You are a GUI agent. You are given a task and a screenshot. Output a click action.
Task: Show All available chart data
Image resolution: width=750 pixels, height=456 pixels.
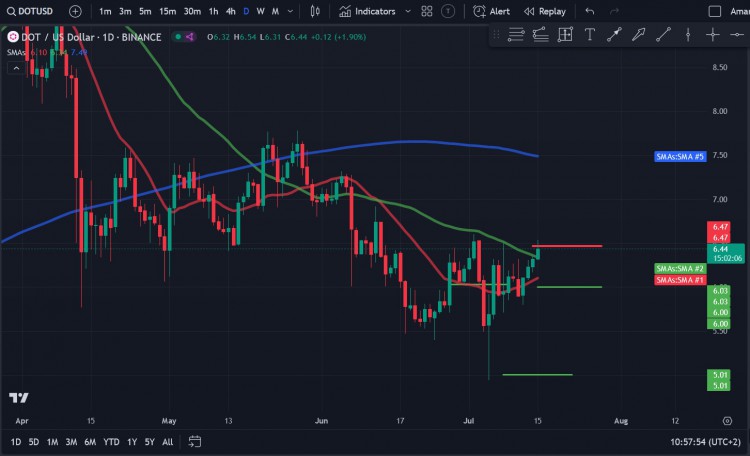point(167,442)
